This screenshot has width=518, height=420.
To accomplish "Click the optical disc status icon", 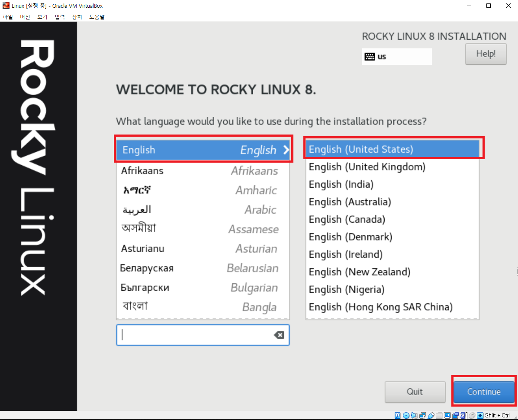I will tap(406, 415).
